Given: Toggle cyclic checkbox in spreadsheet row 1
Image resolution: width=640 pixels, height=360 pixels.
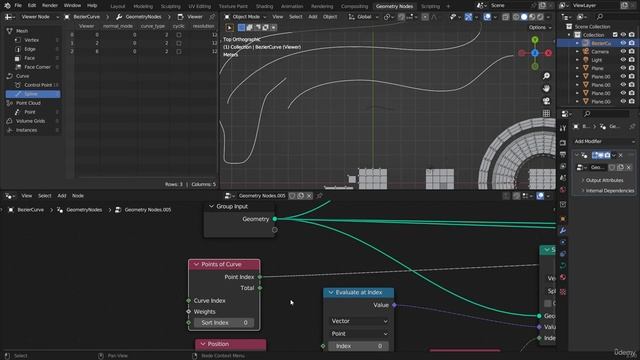Looking at the screenshot, I should [179, 43].
